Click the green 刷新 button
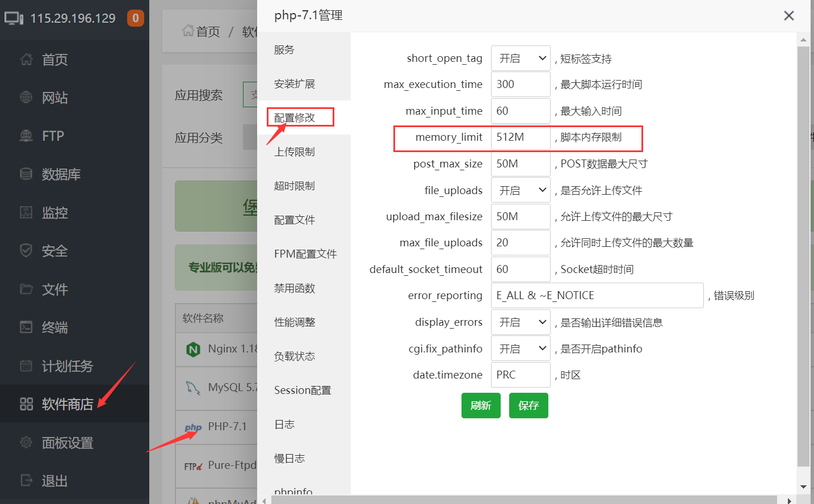The width and height of the screenshot is (814, 504). tap(481, 405)
